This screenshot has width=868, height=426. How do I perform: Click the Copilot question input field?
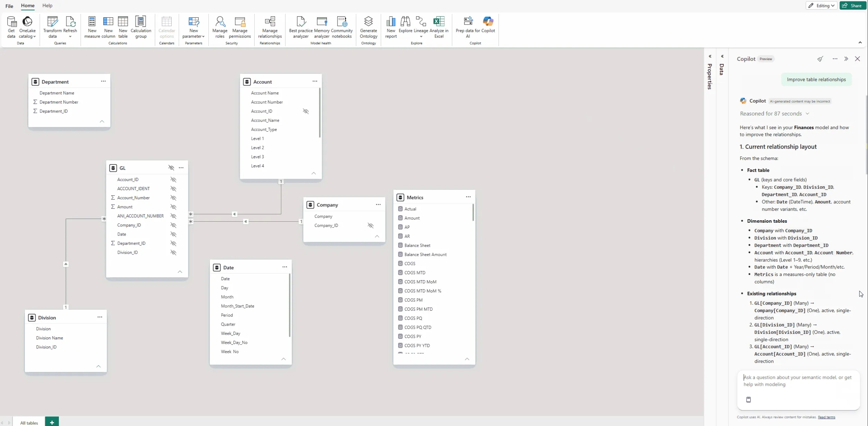pos(798,381)
